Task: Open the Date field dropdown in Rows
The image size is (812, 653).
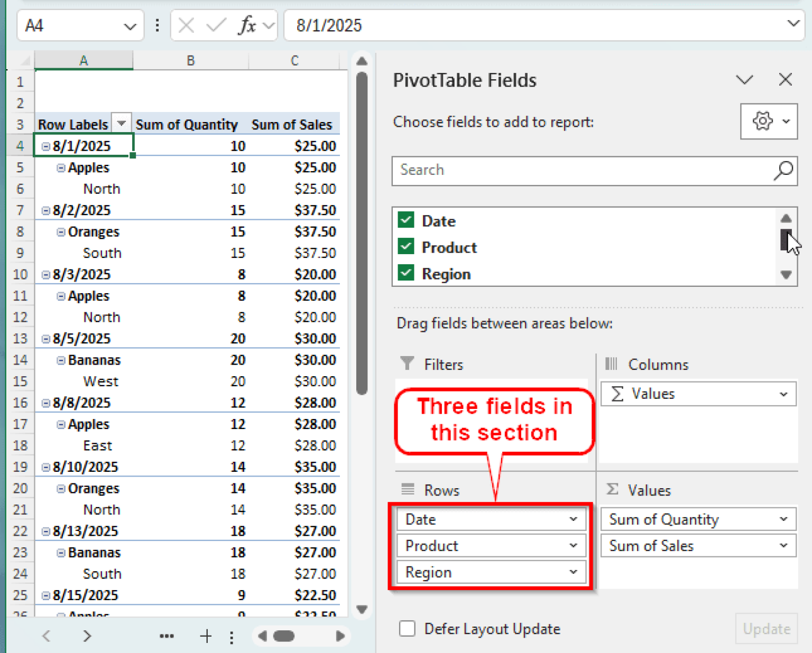Action: pos(574,519)
